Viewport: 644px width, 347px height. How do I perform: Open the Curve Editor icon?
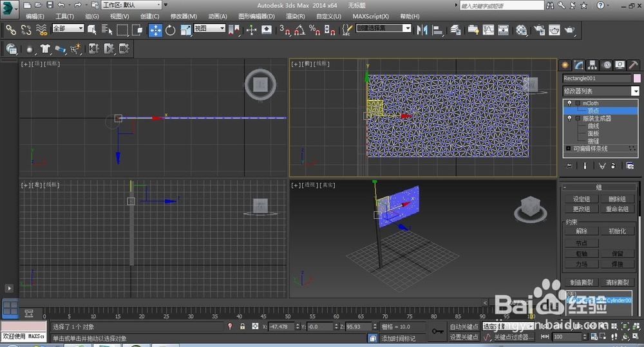488,30
